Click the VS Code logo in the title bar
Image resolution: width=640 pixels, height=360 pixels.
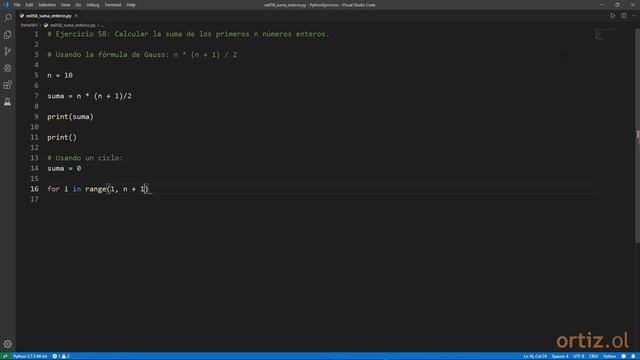click(x=6, y=5)
